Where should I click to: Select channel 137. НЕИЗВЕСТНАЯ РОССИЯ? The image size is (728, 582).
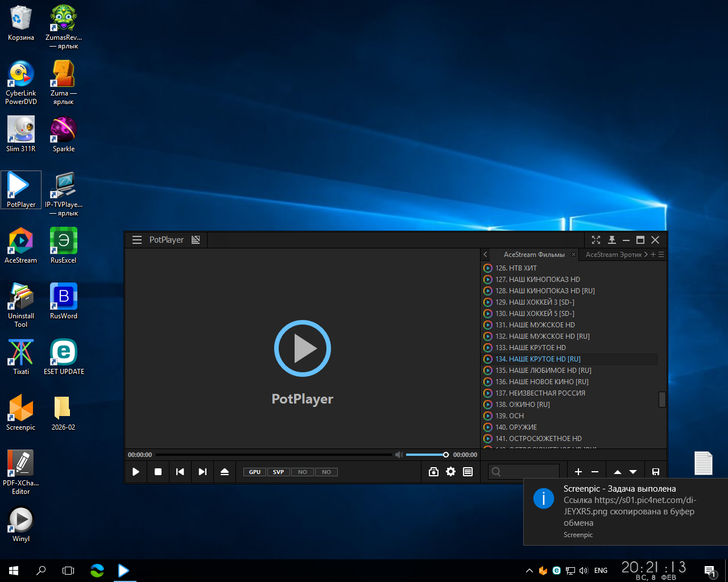tap(540, 393)
